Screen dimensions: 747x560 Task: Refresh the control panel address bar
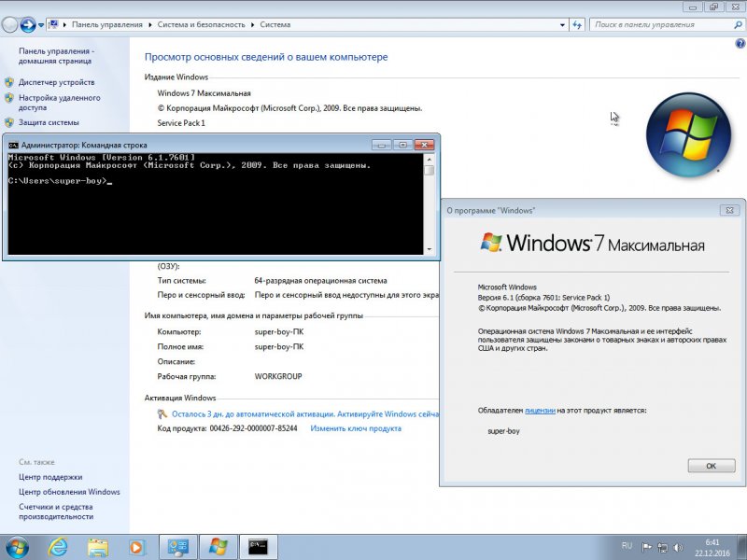coord(577,25)
